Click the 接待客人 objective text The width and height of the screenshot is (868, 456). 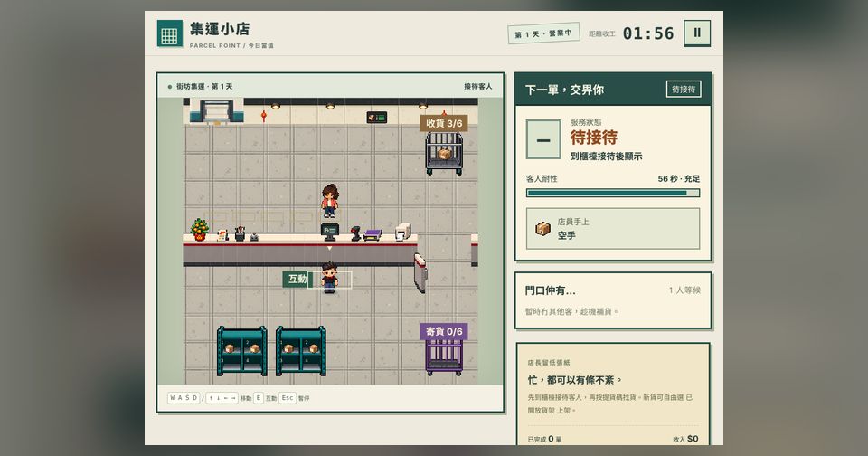477,87
